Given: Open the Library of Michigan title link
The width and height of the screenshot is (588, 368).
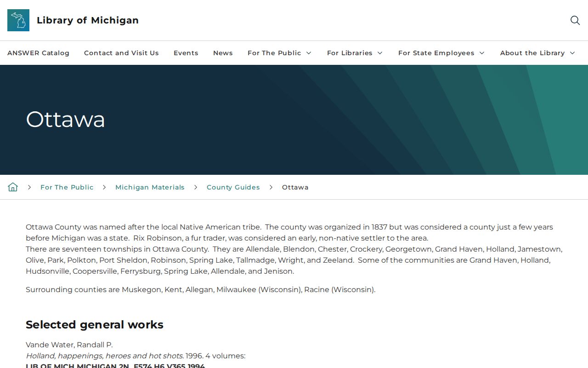Looking at the screenshot, I should tap(88, 20).
